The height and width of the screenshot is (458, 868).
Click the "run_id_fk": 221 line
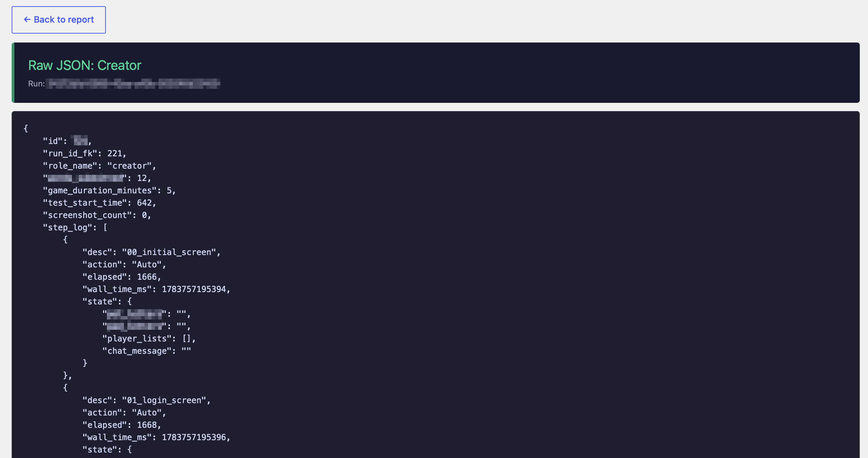[84, 153]
